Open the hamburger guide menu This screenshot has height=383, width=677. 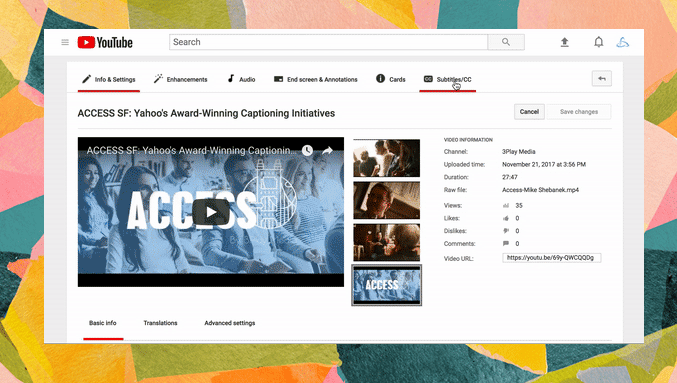pos(65,42)
